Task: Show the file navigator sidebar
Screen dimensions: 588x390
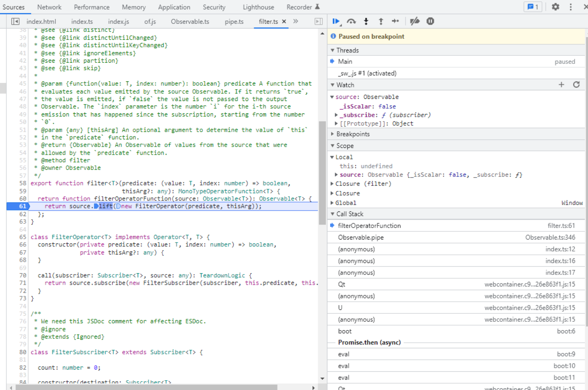Action: pyautogui.click(x=15, y=21)
